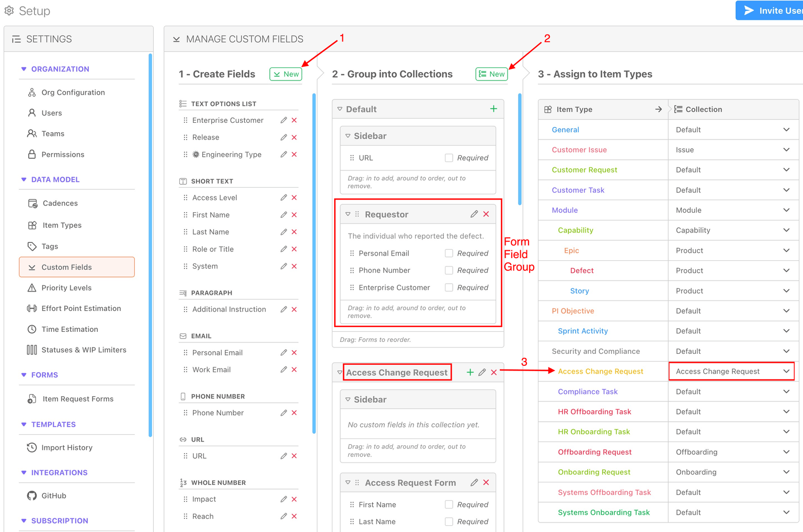803x532 pixels.
Task: Click New button beside Create Fields
Action: tap(286, 74)
